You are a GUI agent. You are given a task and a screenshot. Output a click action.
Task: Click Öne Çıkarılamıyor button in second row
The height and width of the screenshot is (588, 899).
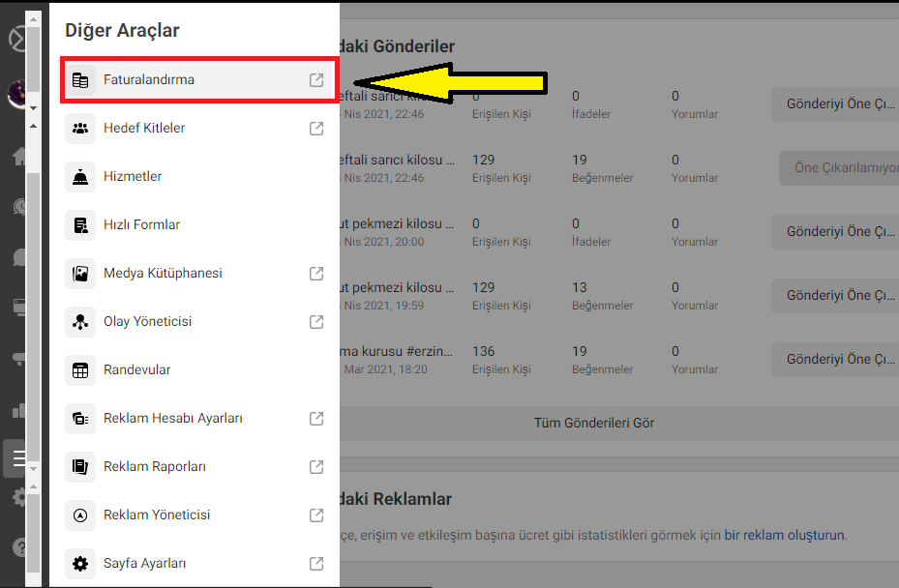tap(839, 168)
